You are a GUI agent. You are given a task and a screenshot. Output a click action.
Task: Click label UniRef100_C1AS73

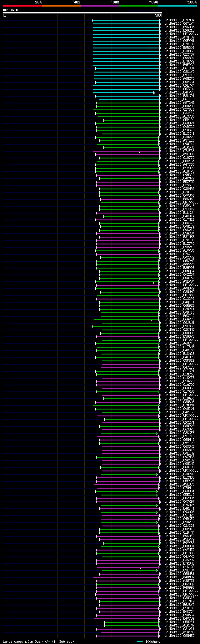[x=179, y=130]
